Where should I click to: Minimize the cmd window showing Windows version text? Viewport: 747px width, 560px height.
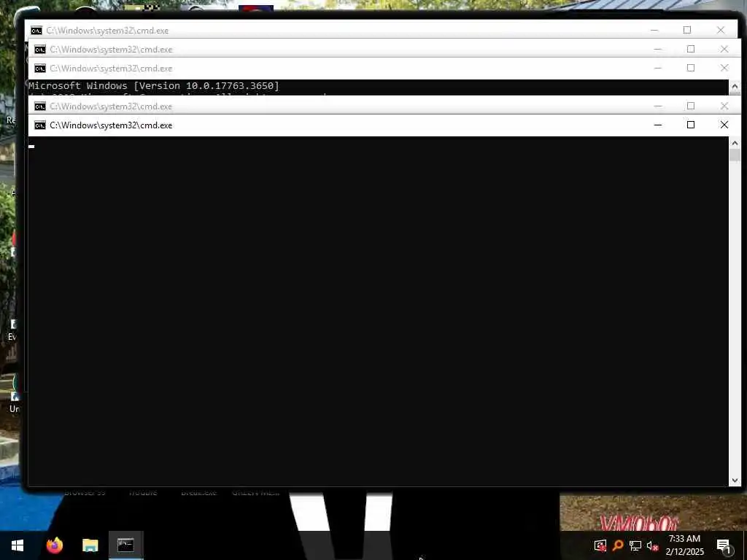tap(658, 68)
